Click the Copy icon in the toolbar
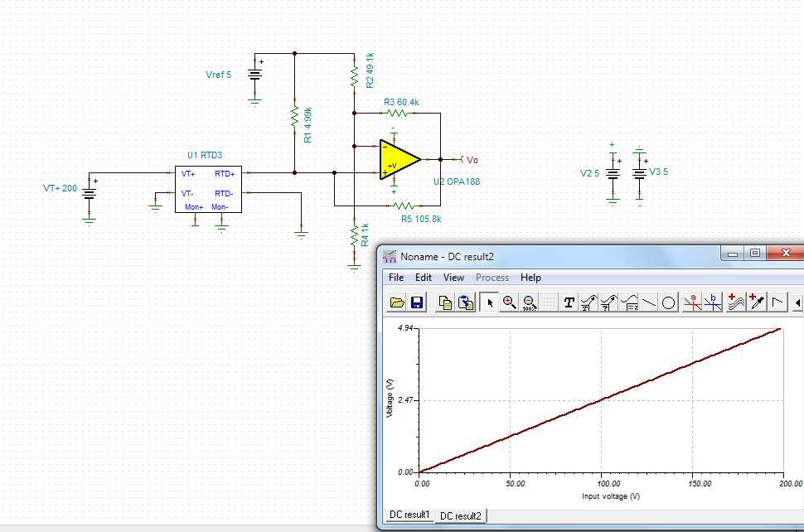This screenshot has width=804, height=532. pos(445,303)
